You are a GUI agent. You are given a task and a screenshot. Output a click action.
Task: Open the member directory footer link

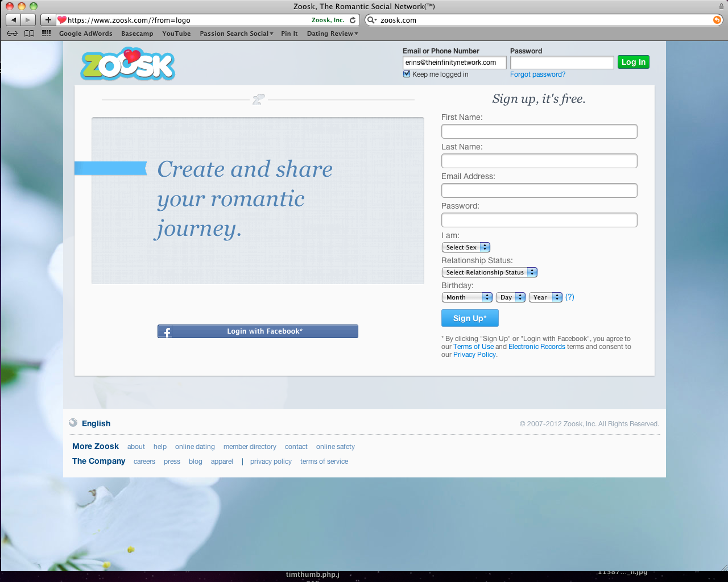click(250, 447)
